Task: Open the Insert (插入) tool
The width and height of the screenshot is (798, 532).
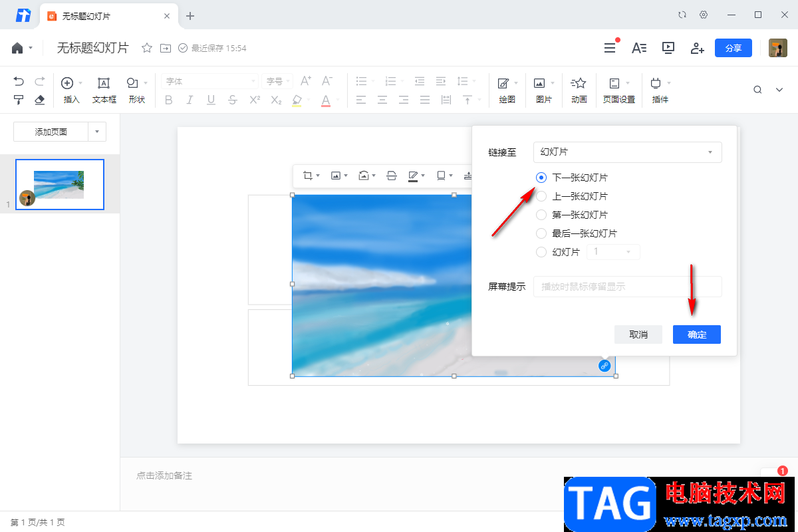Action: point(71,90)
